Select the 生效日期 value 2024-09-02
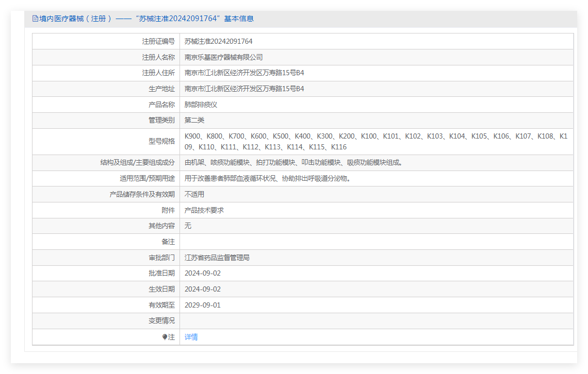Viewport: 588px width, 374px height. [x=203, y=289]
